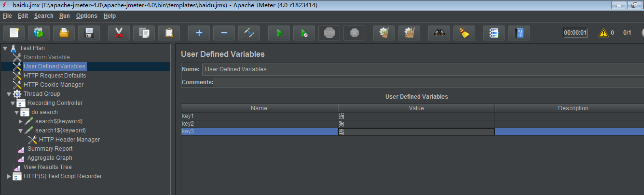The height and width of the screenshot is (195, 644).
Task: Click the Search binoculars icon
Action: click(439, 33)
